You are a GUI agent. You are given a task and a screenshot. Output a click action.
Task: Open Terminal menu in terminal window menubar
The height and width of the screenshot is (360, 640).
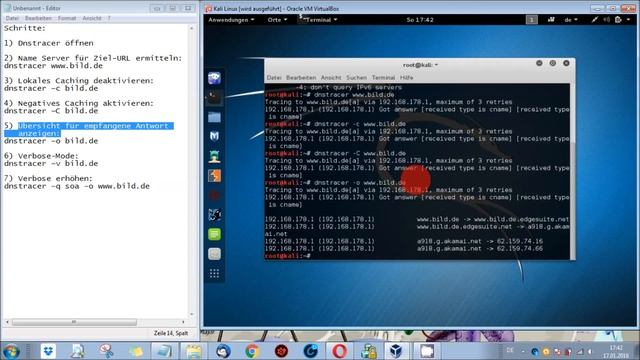pyautogui.click(x=383, y=78)
